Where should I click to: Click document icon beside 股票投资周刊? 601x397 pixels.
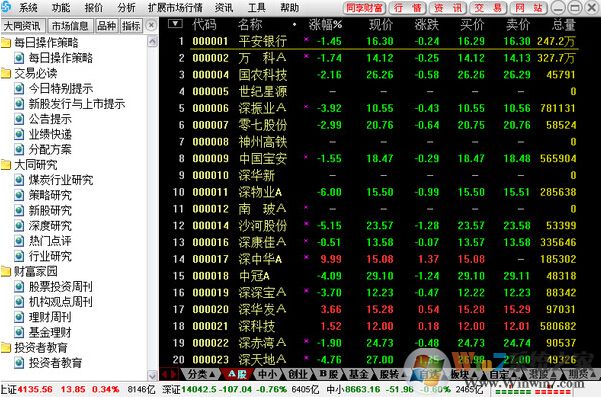pyautogui.click(x=19, y=287)
